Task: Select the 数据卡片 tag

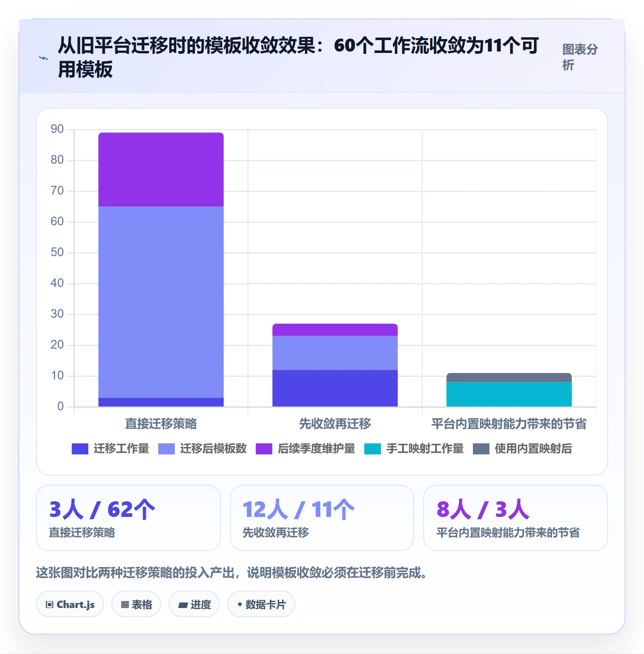Action: (261, 604)
